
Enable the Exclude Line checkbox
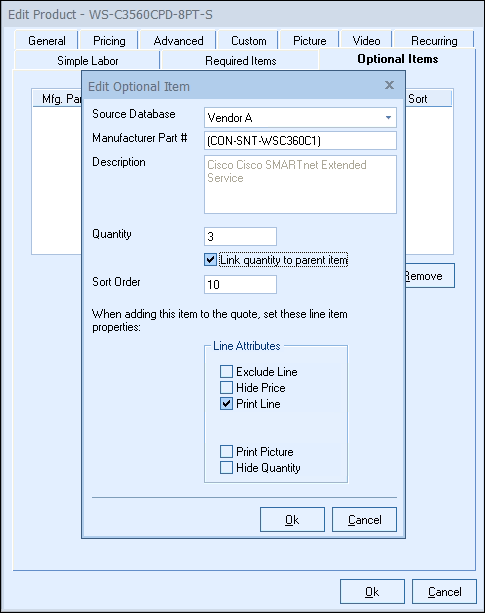click(226, 371)
